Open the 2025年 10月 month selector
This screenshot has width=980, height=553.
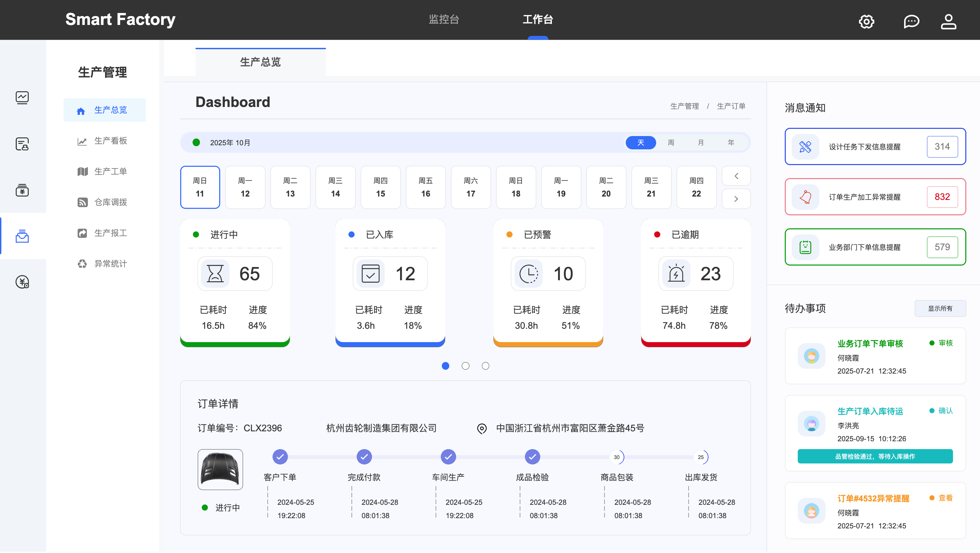click(230, 143)
